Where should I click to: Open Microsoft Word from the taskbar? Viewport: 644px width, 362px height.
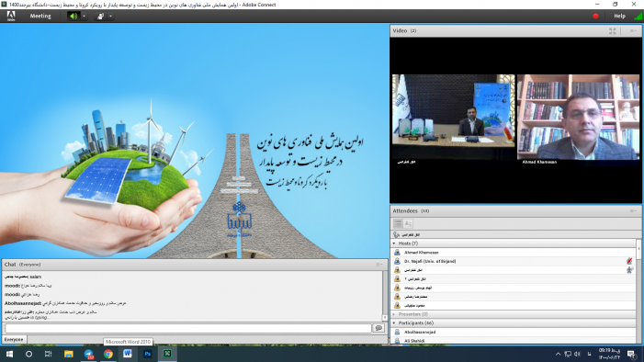coord(128,354)
